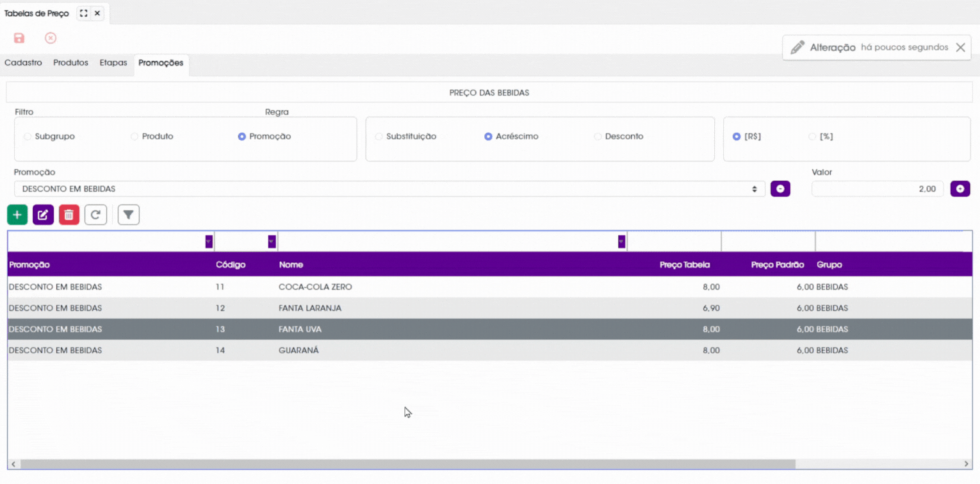The image size is (980, 484).
Task: Close the Tabelas de Preço tab
Action: [x=97, y=13]
